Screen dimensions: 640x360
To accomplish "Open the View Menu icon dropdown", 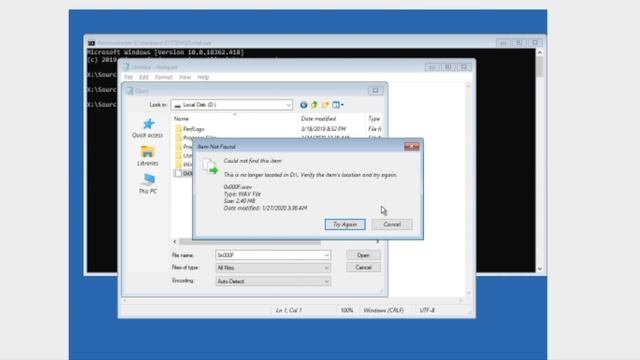I will (x=338, y=105).
